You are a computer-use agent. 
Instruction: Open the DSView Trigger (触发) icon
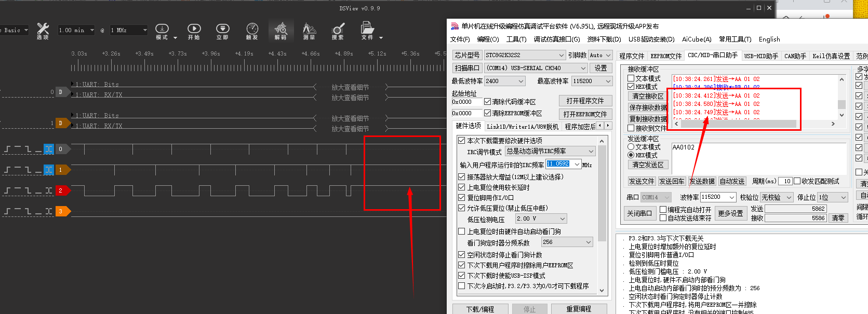click(x=252, y=31)
